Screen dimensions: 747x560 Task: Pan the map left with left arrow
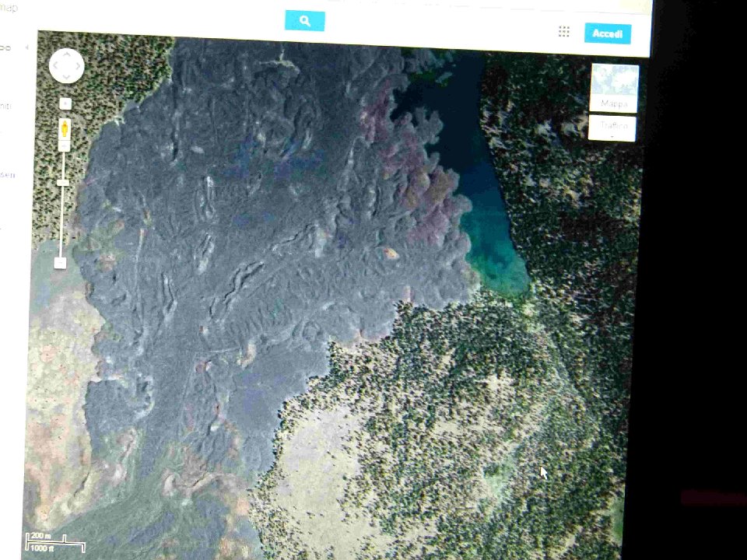point(55,65)
